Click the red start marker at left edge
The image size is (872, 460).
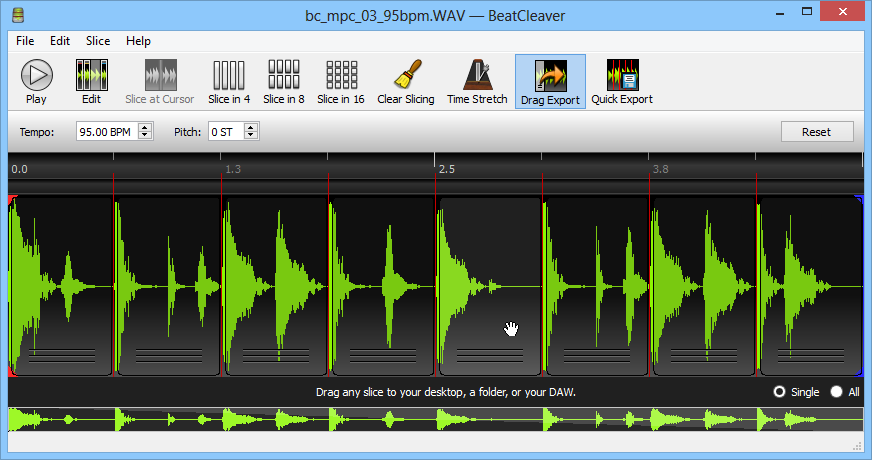click(x=12, y=200)
